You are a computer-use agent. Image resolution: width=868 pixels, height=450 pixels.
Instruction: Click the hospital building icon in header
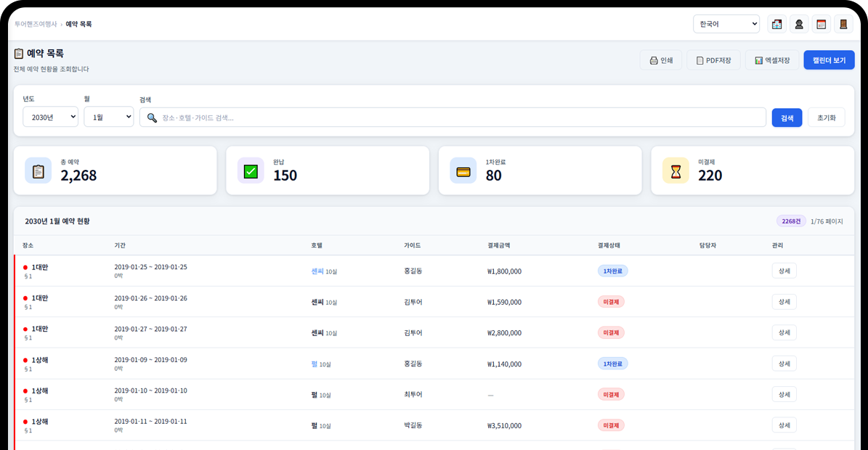[x=776, y=24]
